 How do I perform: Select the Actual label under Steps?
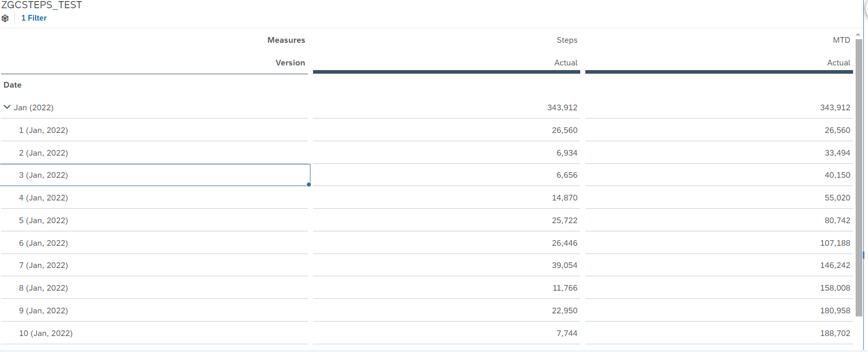click(x=565, y=63)
